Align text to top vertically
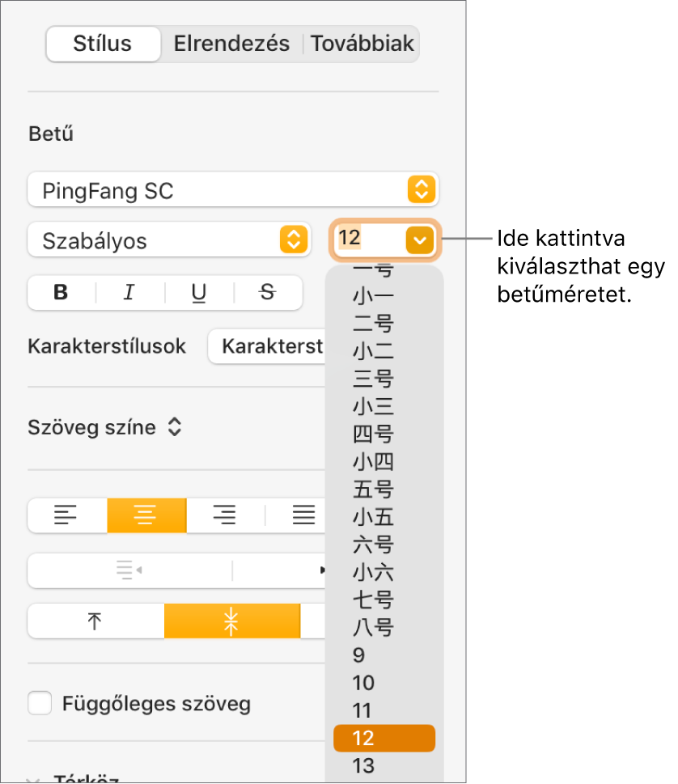This screenshot has height=784, width=678. coord(95,621)
